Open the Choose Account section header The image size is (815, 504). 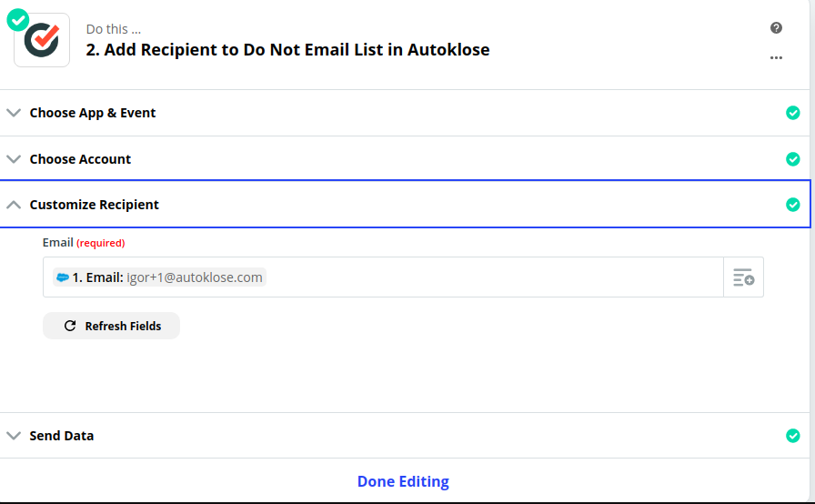[x=405, y=159]
